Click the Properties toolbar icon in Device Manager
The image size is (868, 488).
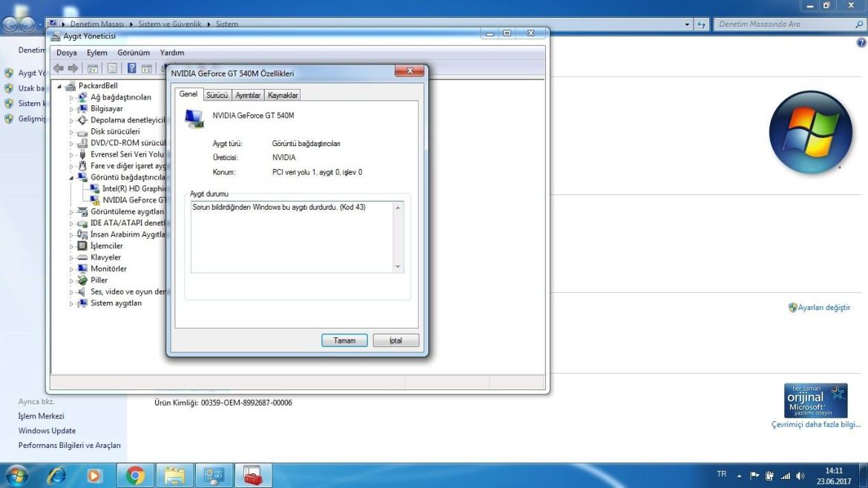[112, 68]
